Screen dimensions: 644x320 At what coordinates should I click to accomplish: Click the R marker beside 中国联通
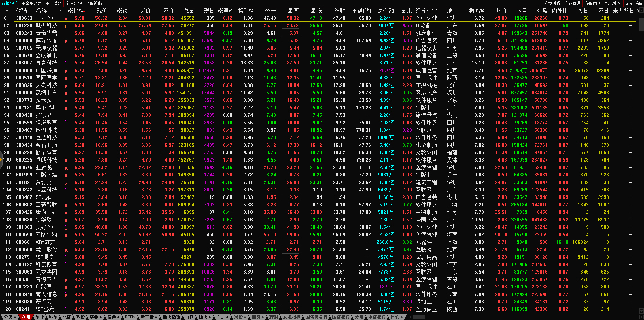tap(66, 71)
